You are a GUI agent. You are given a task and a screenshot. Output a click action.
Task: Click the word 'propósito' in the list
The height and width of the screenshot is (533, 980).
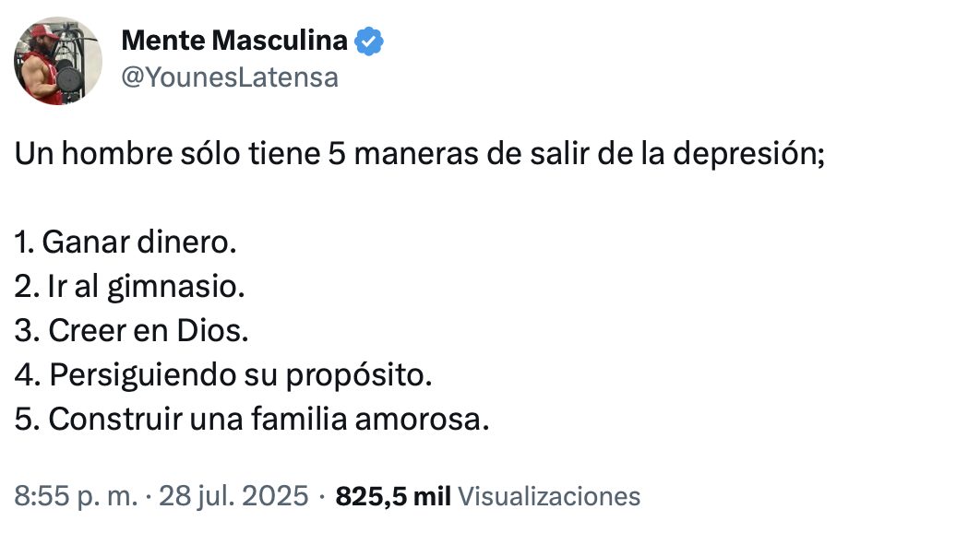355,375
